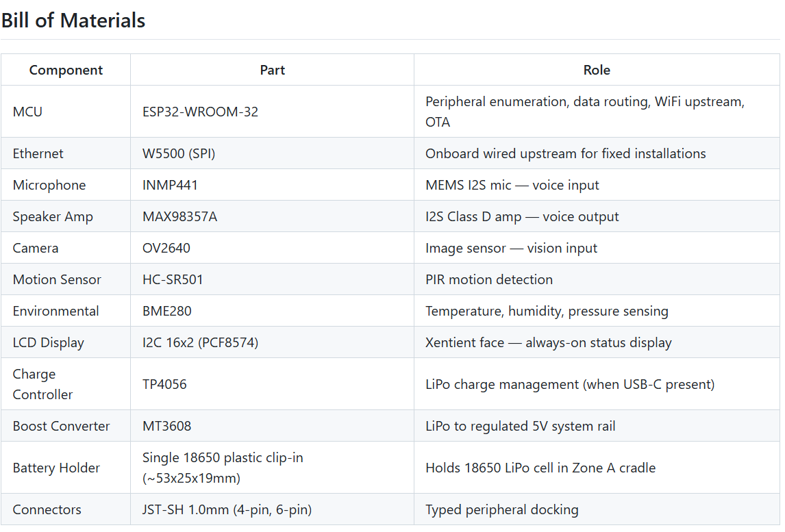Screen dimensions: 785x532
Task: Click the Temperature, humidity, pressure sensing text
Action: pos(547,312)
